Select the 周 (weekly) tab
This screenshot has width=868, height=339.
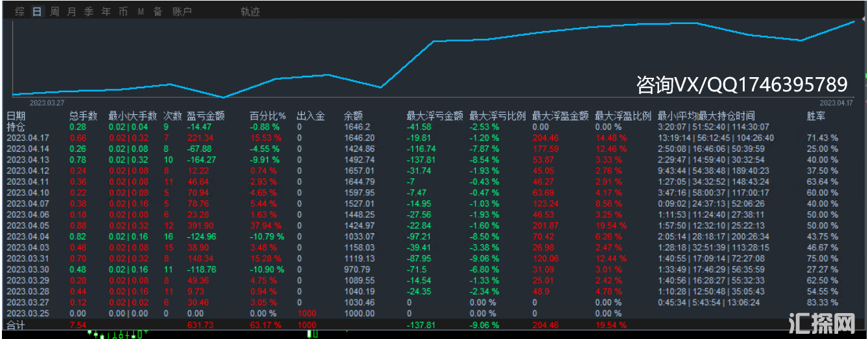(54, 12)
